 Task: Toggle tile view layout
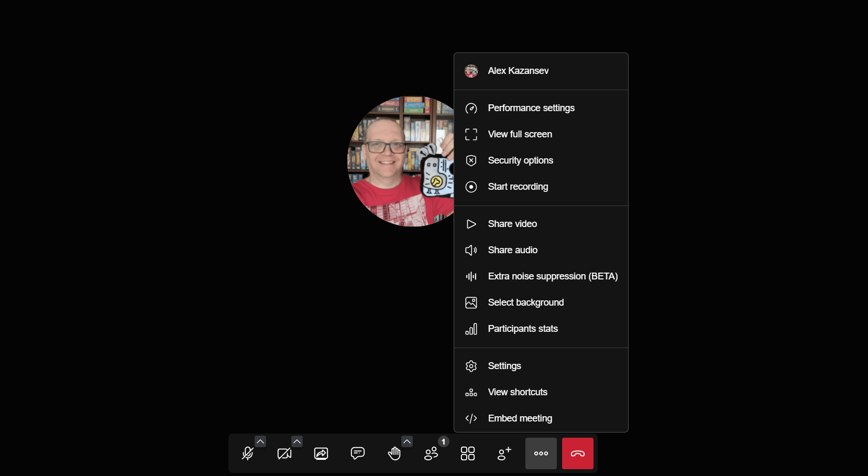468,453
